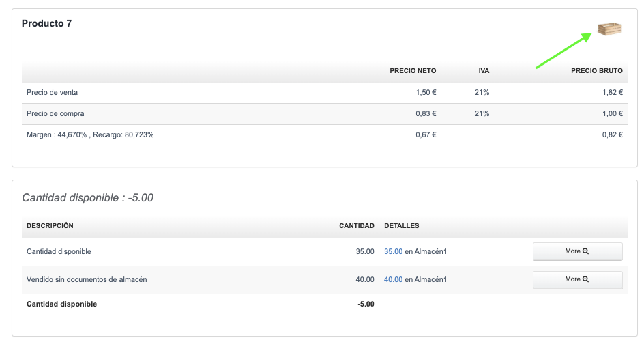Open More details for the Cantidad disponible row
The image size is (644, 342).
pos(577,251)
